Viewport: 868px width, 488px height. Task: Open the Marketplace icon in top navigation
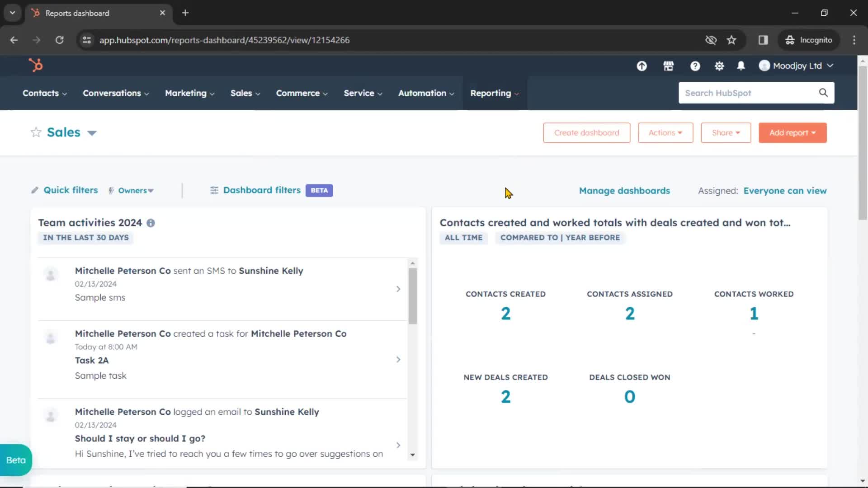[669, 66]
